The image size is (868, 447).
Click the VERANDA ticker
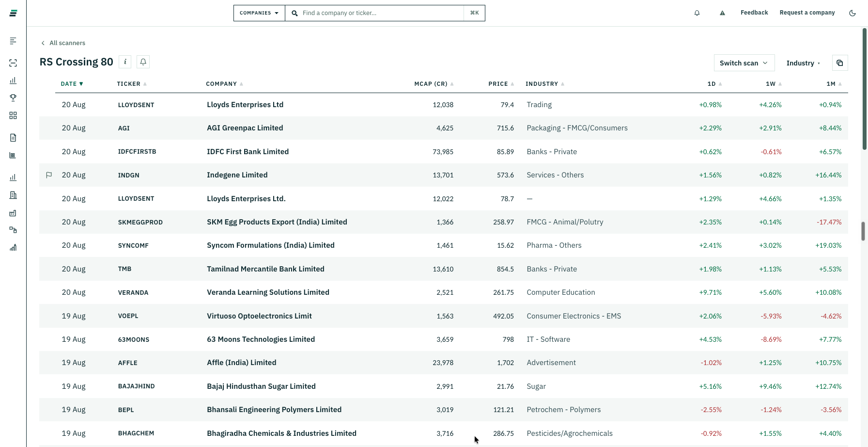[x=133, y=292]
